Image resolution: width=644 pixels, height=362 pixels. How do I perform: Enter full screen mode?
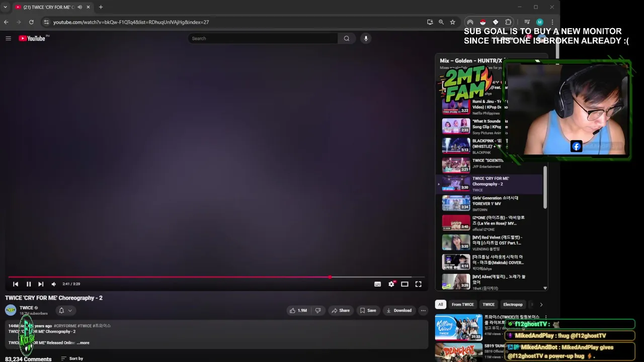(x=418, y=284)
